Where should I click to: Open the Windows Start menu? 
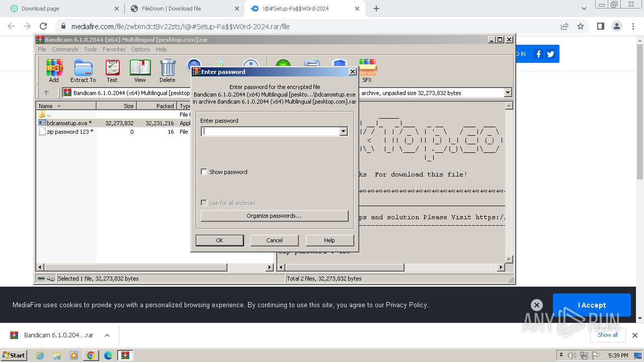coord(14,355)
